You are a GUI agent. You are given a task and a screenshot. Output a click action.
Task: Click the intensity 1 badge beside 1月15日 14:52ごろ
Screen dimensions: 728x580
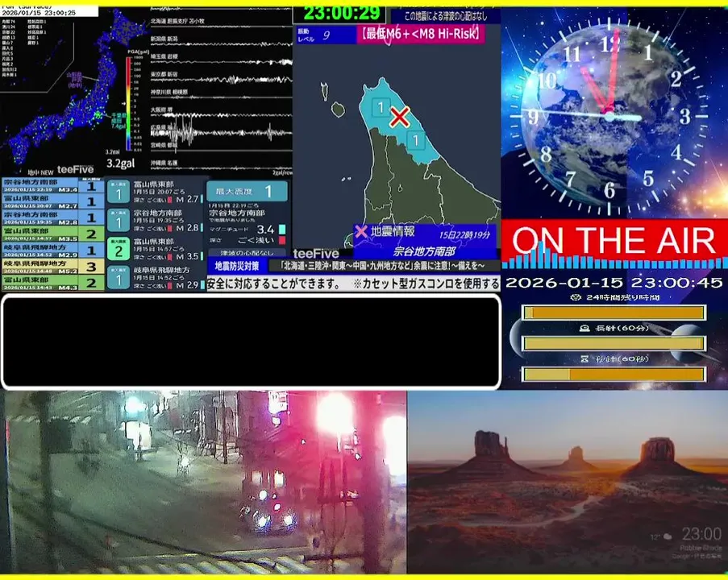tap(119, 277)
